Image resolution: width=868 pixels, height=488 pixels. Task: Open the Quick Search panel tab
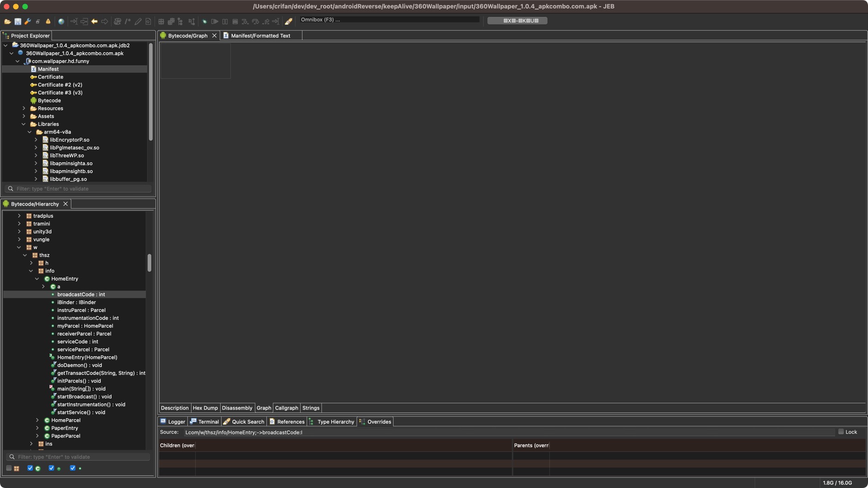[244, 422]
